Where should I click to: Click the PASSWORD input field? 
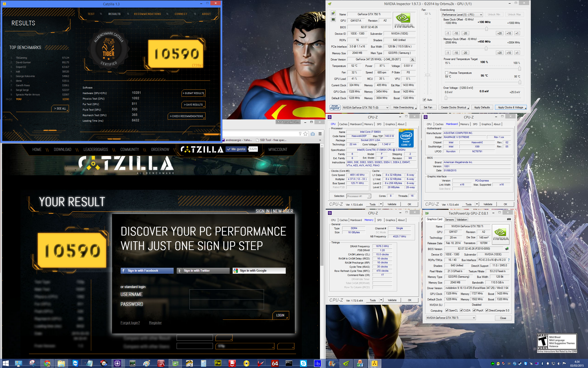pyautogui.click(x=226, y=304)
